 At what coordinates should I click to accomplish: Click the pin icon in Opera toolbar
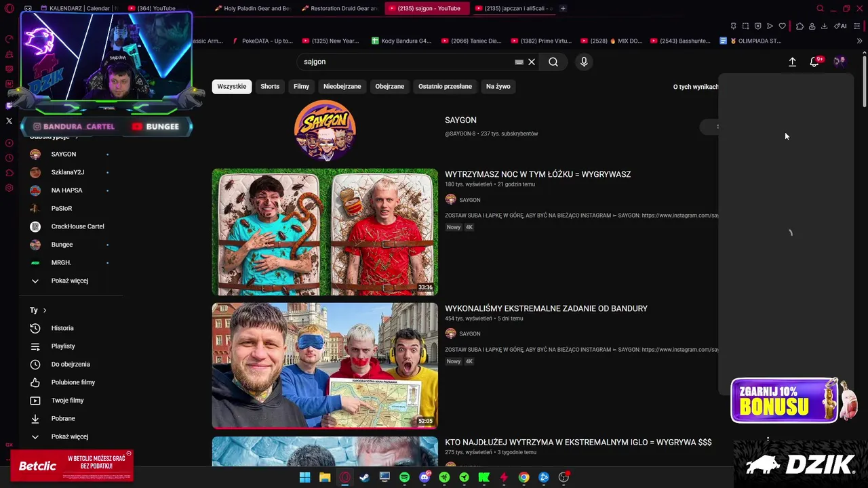(733, 26)
